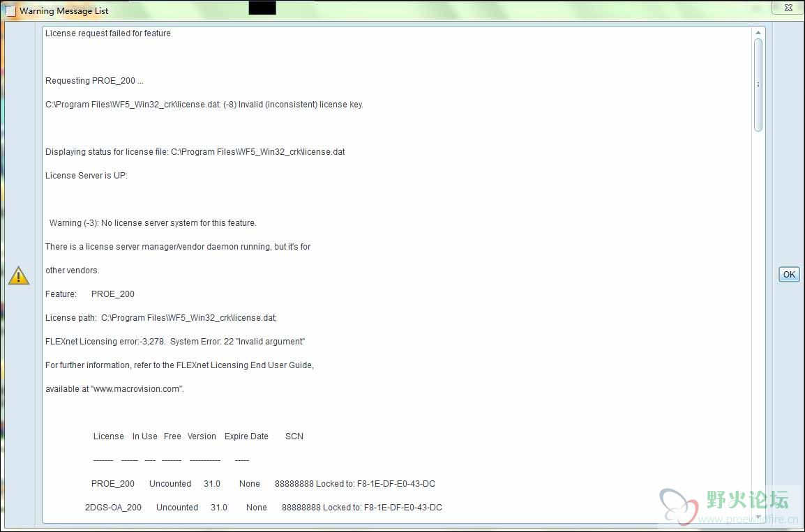Click 'There is a license server manager/vendor daemon' line
Screen dimensions: 805x532
pos(178,246)
